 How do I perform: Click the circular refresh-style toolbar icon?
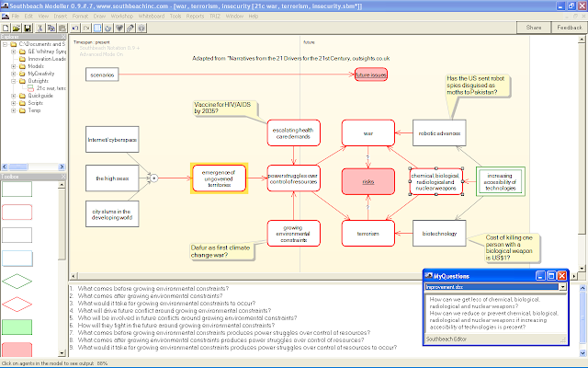pyautogui.click(x=108, y=29)
